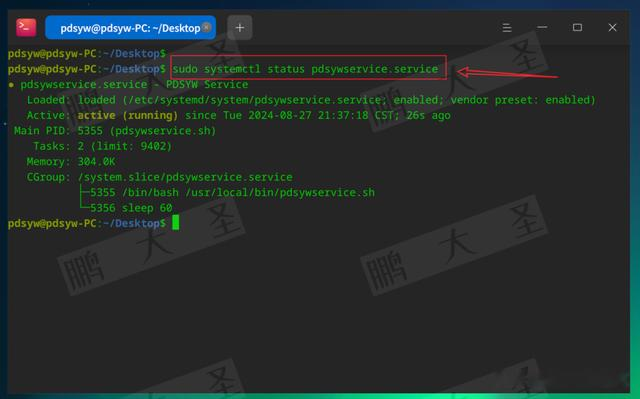This screenshot has width=640, height=399.
Task: Click the green cursor at the last prompt
Action: click(x=176, y=223)
